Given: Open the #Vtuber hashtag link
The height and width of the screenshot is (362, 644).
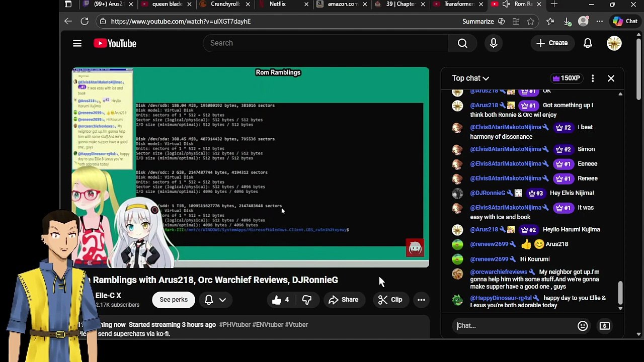Looking at the screenshot, I should coord(296,325).
